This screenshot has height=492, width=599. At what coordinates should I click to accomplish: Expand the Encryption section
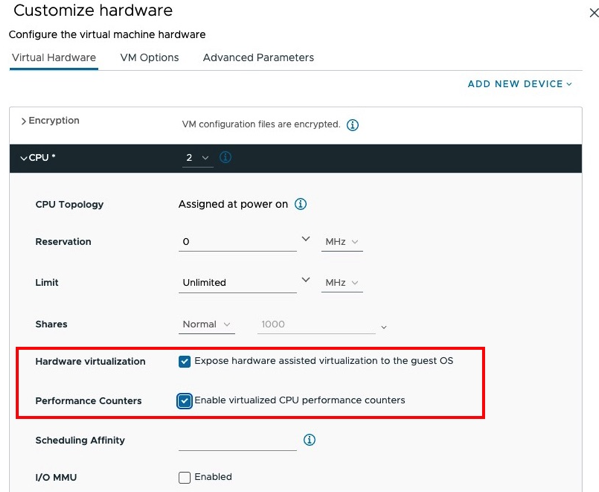(23, 121)
